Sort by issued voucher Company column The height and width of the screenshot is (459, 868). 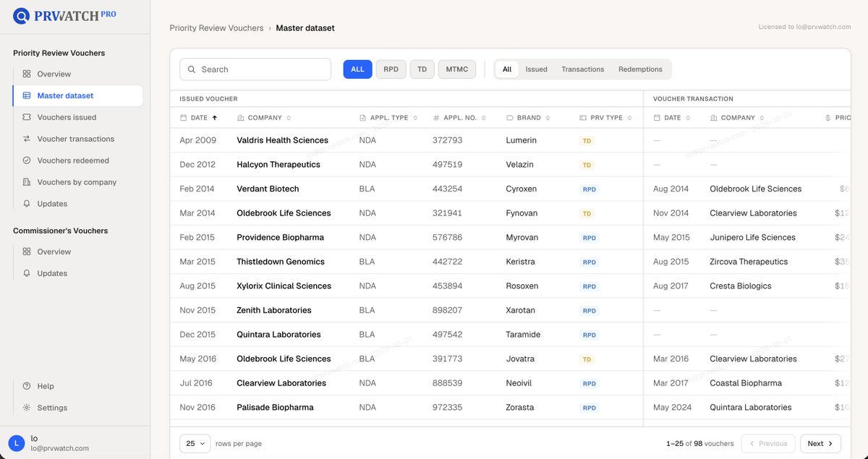pyautogui.click(x=265, y=118)
